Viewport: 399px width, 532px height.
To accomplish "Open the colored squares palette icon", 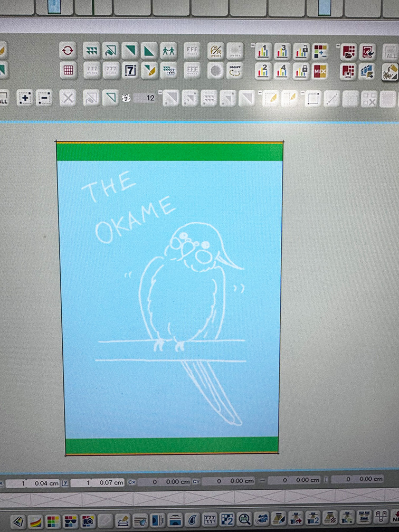I will point(53,521).
